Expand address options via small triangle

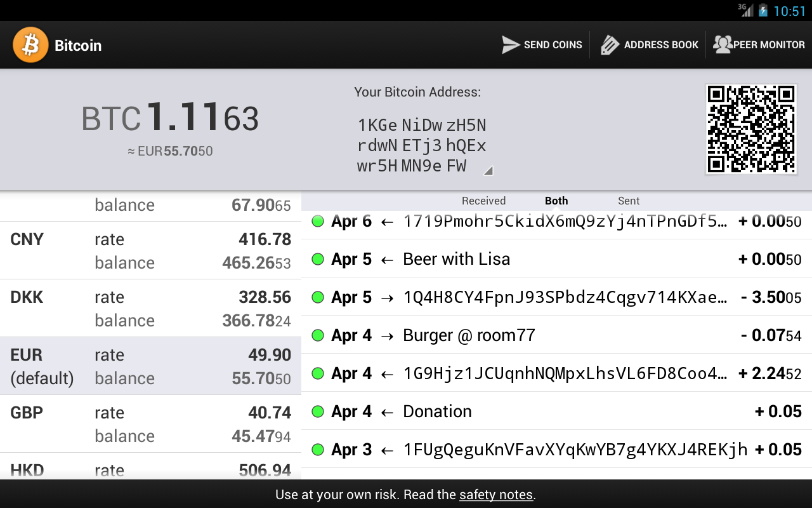click(x=488, y=170)
